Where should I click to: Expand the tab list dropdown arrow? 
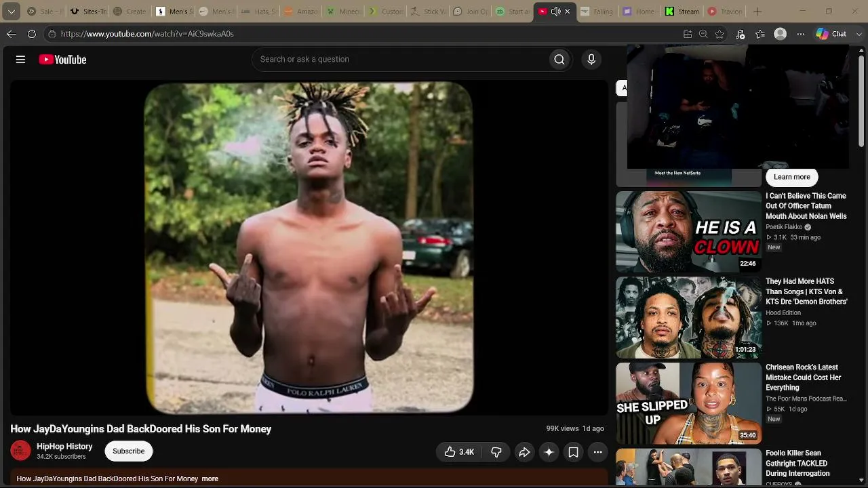[12, 12]
